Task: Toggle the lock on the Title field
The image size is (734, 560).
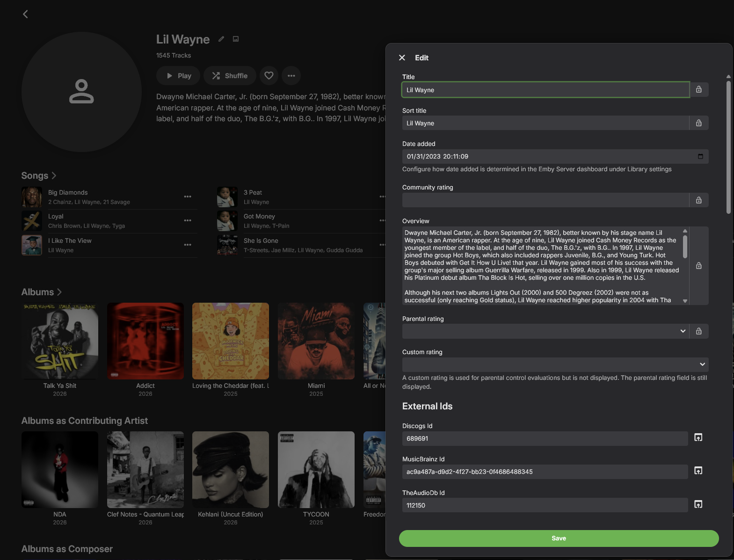Action: (698, 89)
